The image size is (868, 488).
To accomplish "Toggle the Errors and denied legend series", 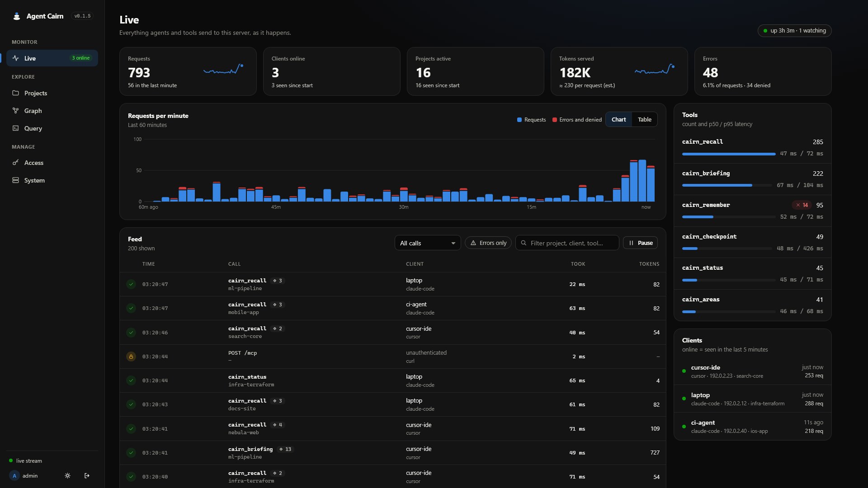I will coord(577,120).
